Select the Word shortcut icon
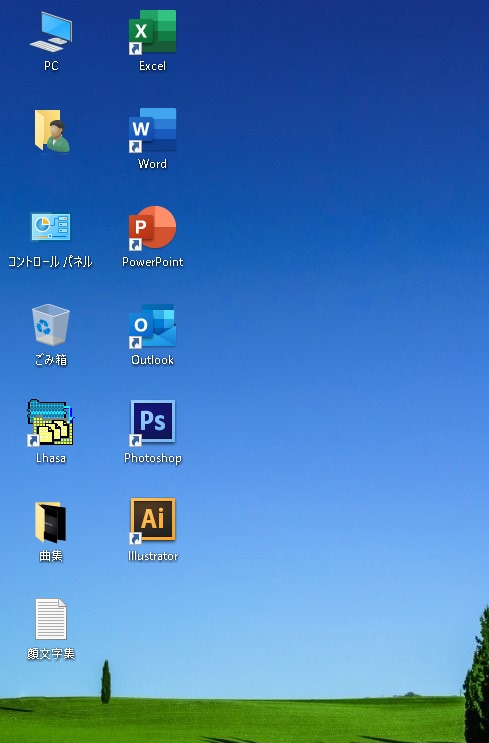Viewport: 489px width, 743px height. click(152, 130)
